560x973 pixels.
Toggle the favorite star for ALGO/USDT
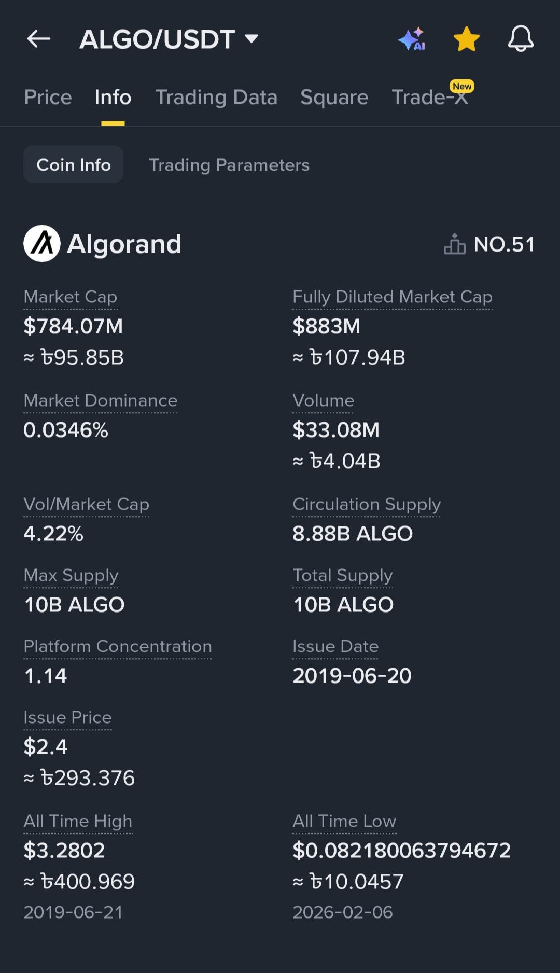(x=466, y=39)
